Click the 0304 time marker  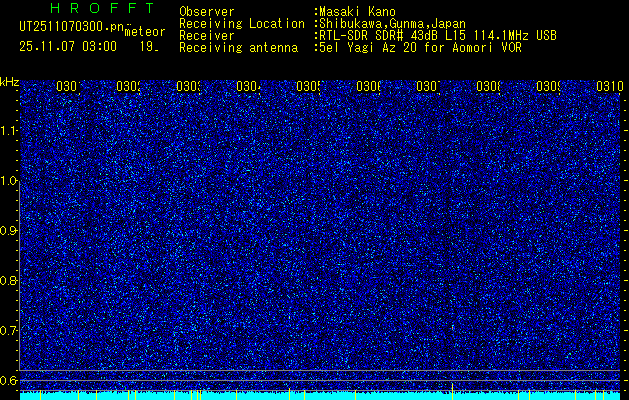(x=249, y=86)
